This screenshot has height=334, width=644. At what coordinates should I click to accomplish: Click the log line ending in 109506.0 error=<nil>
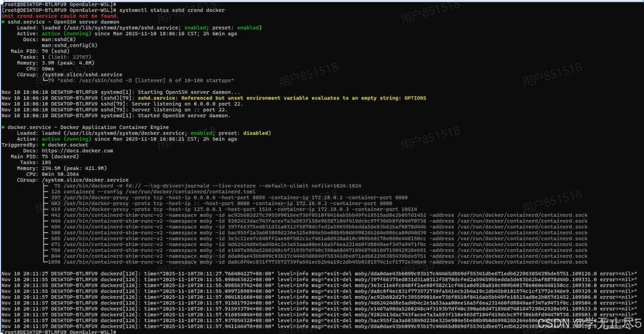point(319,297)
